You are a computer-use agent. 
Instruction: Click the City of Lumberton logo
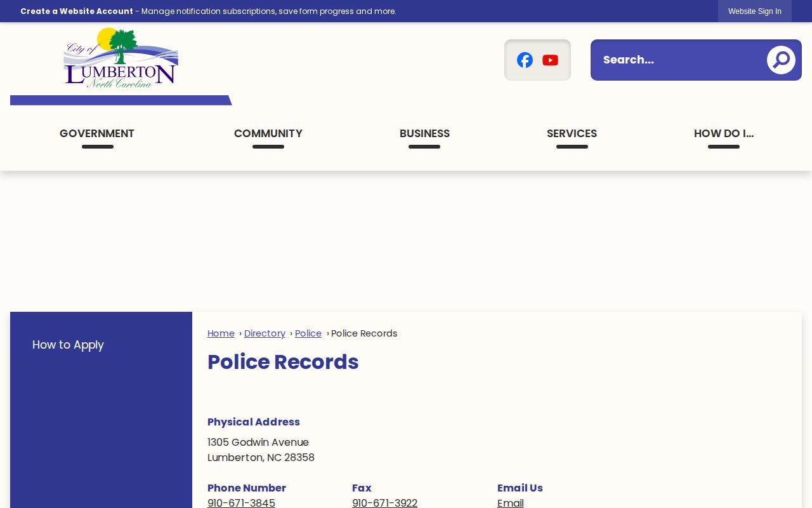click(121, 58)
